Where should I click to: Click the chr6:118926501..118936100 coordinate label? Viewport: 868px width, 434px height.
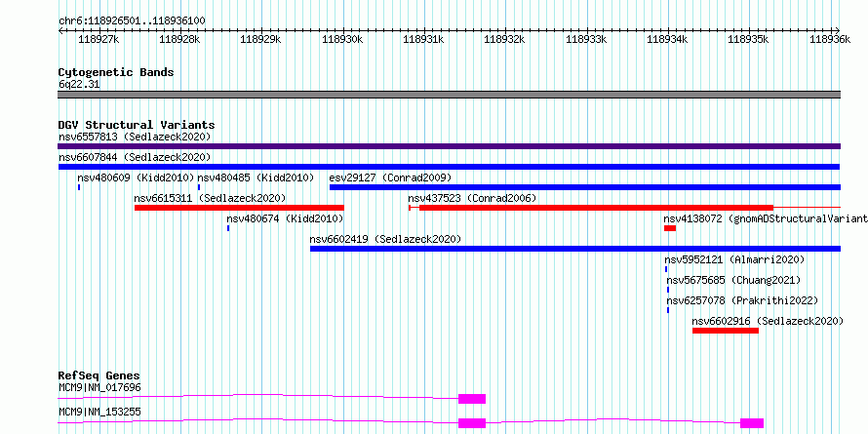click(132, 21)
